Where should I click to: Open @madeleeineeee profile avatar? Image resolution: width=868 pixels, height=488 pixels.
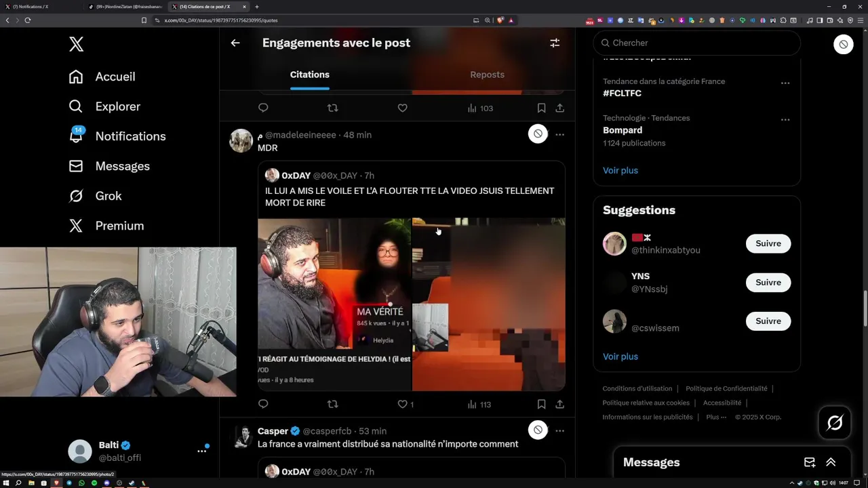point(241,140)
